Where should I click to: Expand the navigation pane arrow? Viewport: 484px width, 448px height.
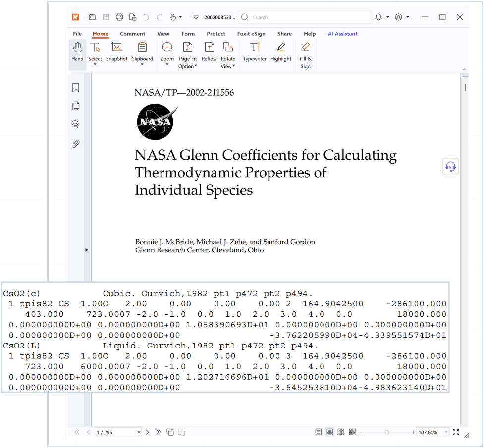point(86,250)
